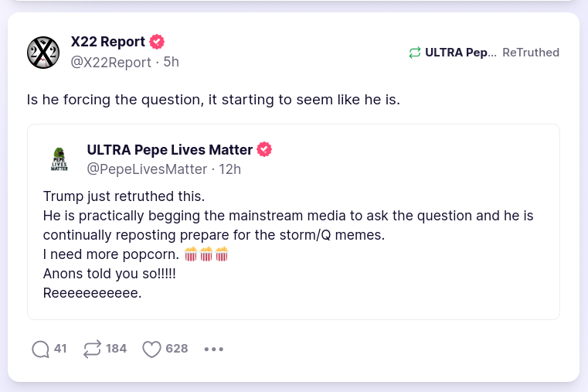
Task: Open the ULTRA Pep... retruther link
Action: (x=461, y=53)
